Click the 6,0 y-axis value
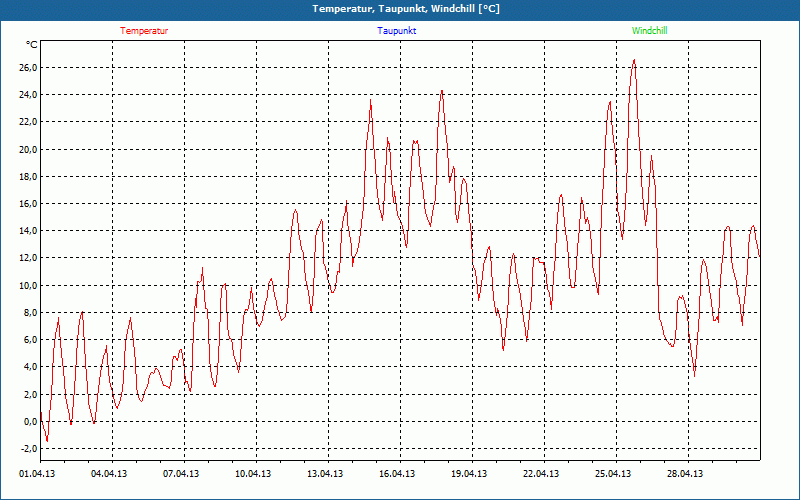The image size is (800, 500). 30,340
